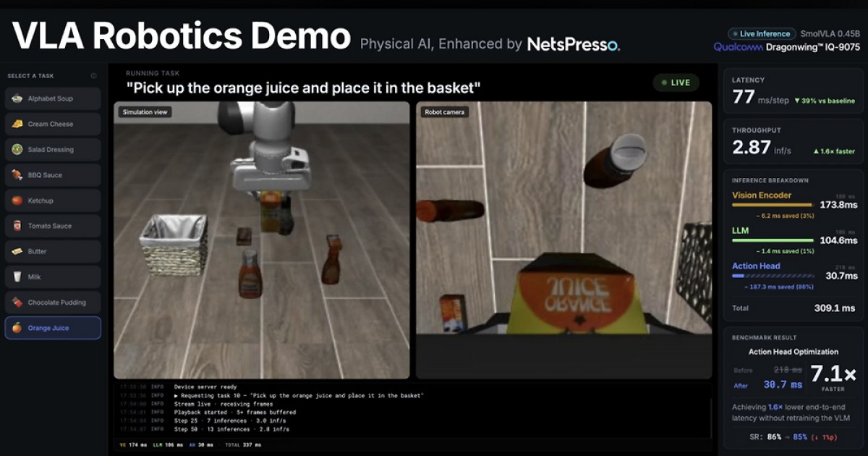Choose the Milk task
The image size is (868, 456).
pyautogui.click(x=53, y=276)
